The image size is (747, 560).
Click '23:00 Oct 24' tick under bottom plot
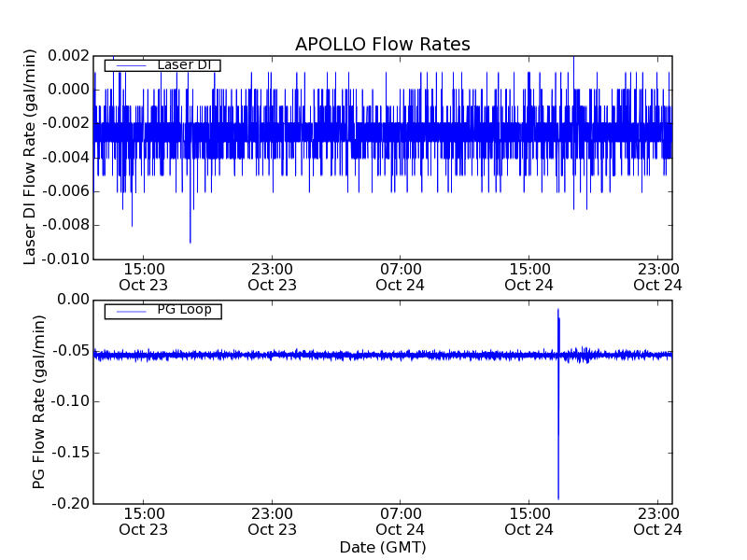coord(658,521)
